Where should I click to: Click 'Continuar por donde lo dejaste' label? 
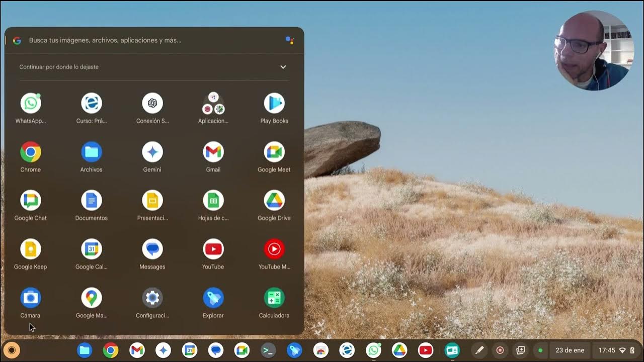tap(59, 67)
